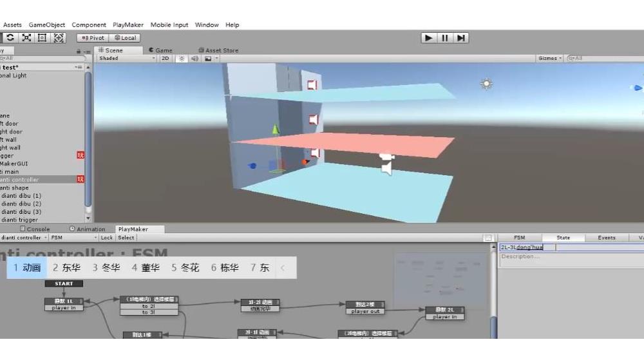The height and width of the screenshot is (362, 644).
Task: Toggle scene lighting sun icon
Action: coord(182,59)
